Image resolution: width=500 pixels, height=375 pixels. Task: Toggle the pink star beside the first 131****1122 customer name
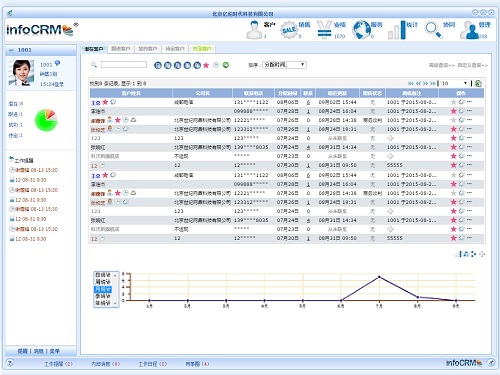coord(105,102)
